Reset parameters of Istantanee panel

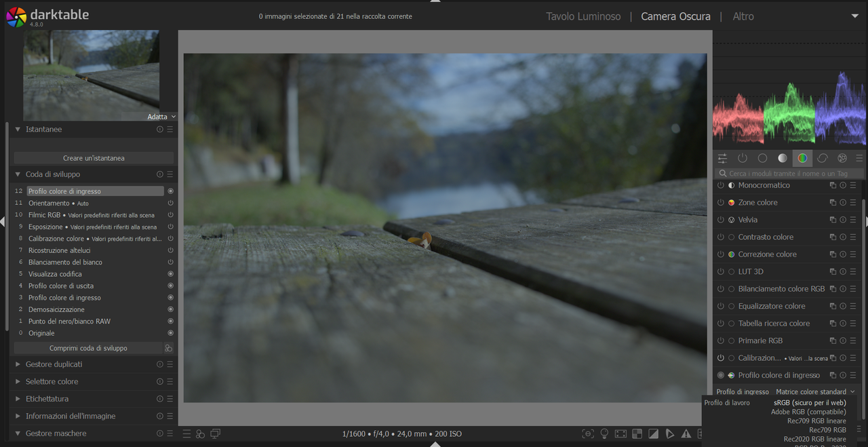coord(160,129)
